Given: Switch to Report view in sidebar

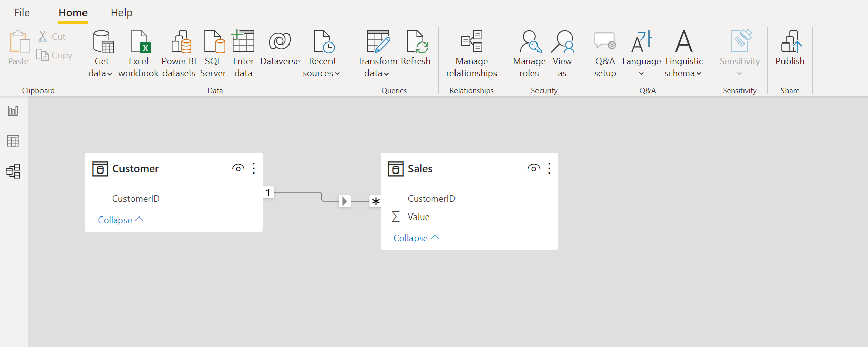Looking at the screenshot, I should tap(13, 111).
